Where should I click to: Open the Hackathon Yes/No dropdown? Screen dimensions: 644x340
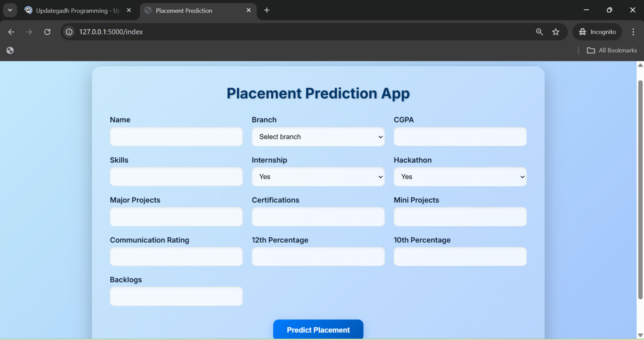coord(460,177)
